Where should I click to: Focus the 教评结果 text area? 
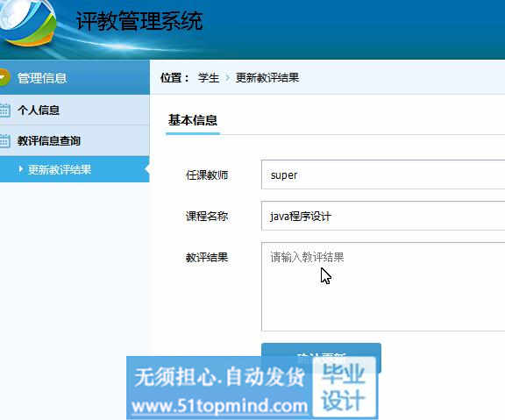click(x=383, y=287)
